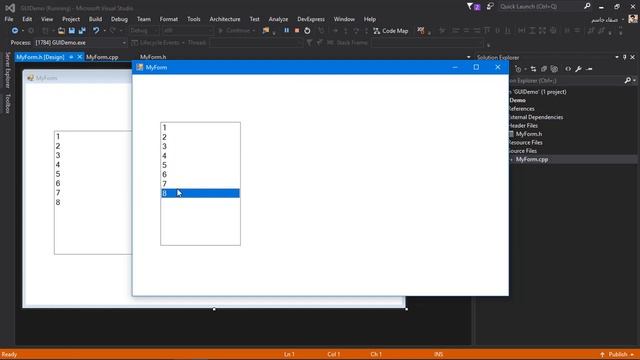Select MyForm.h in Solution Explorer tree
The width and height of the screenshot is (640, 360).
point(529,134)
